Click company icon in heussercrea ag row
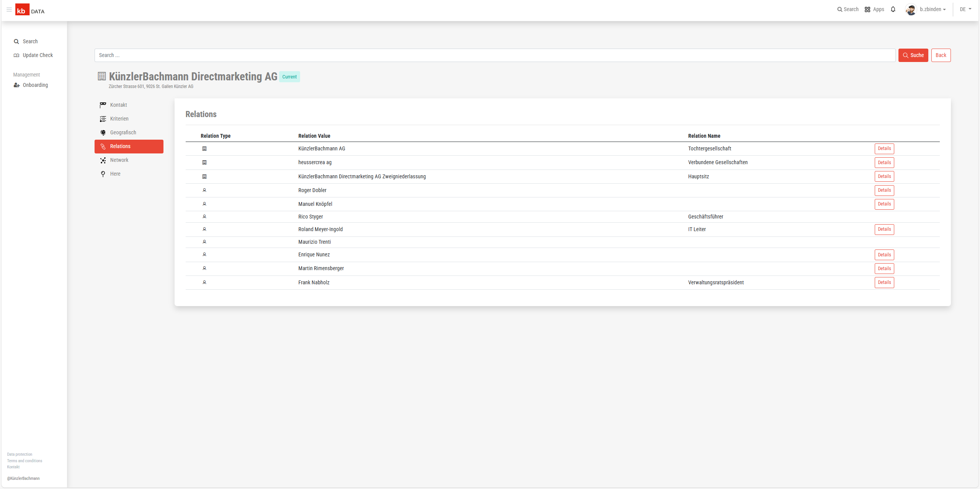 [x=204, y=162]
